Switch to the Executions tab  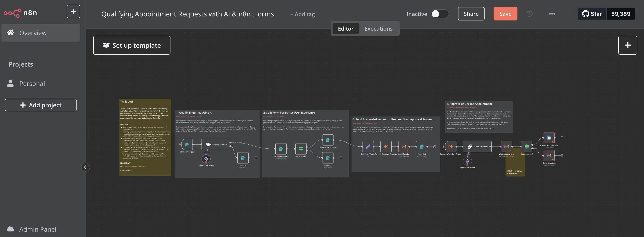tap(378, 29)
